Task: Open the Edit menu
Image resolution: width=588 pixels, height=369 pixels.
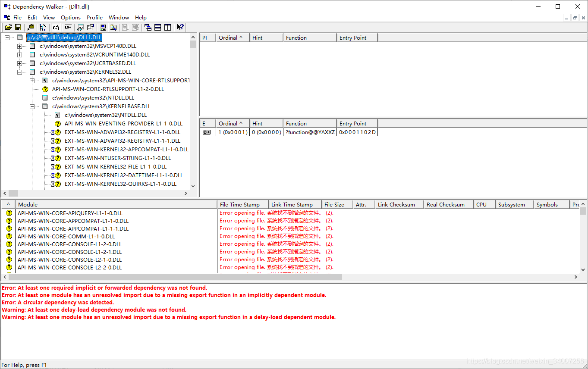Action: [32, 17]
